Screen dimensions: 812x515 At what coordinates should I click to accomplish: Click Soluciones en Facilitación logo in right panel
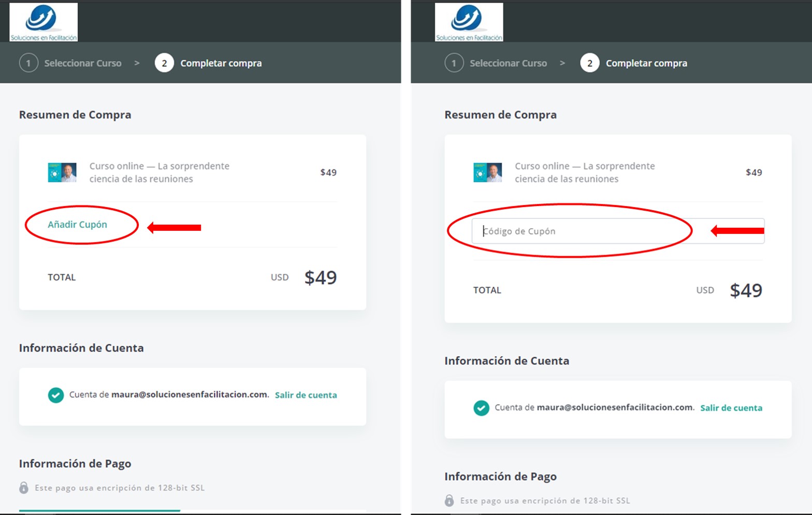point(469,22)
